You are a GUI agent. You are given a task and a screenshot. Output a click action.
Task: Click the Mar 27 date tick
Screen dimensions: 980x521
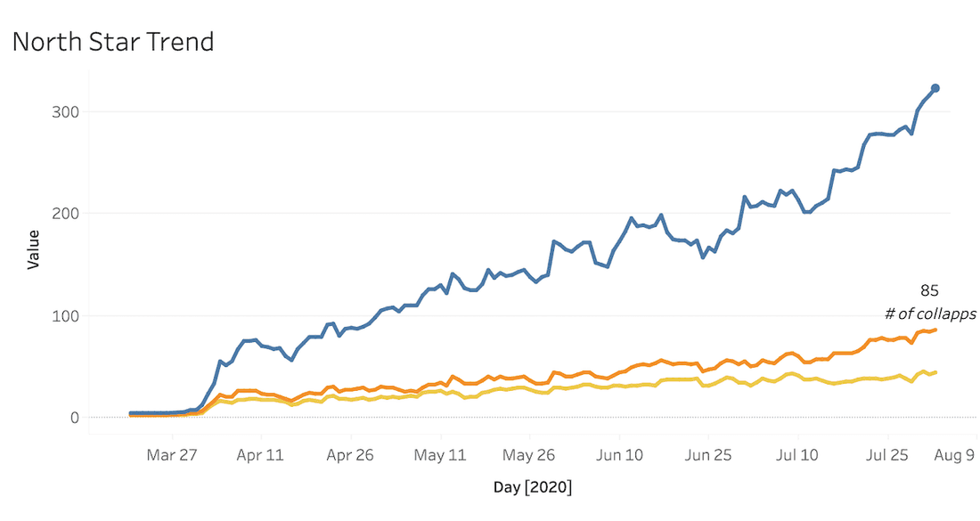click(x=172, y=455)
